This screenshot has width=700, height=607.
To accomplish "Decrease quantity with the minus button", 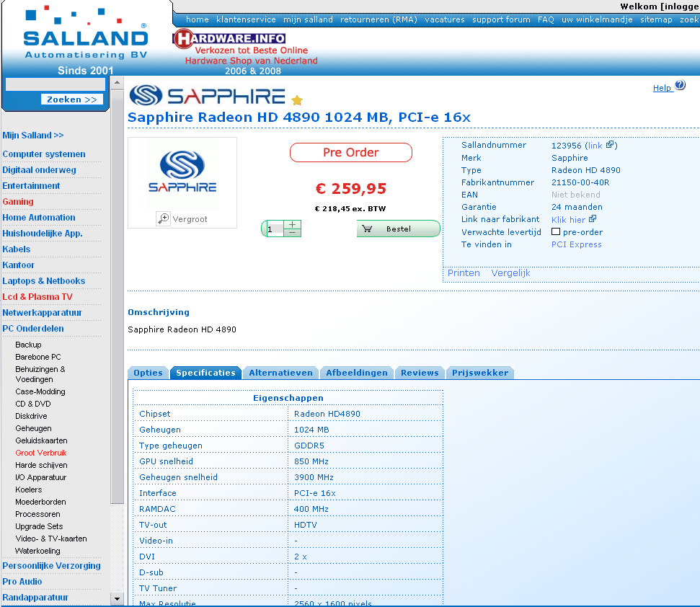I will pos(292,233).
